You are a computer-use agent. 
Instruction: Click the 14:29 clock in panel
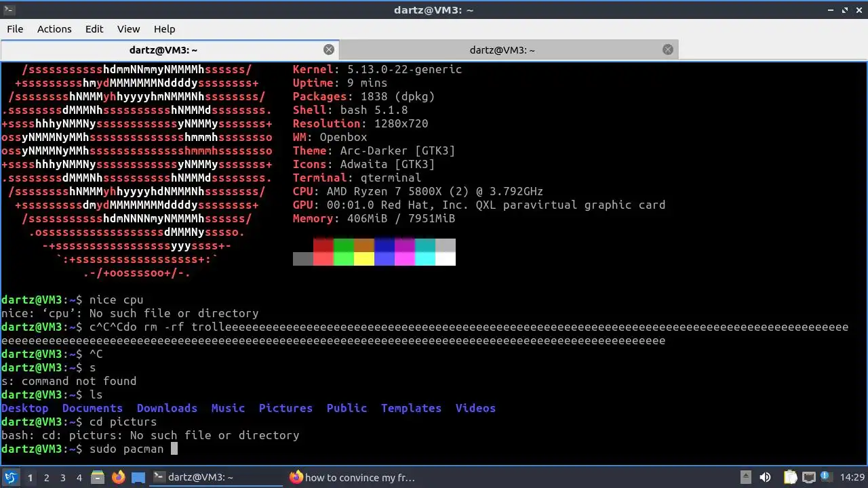pos(852,477)
